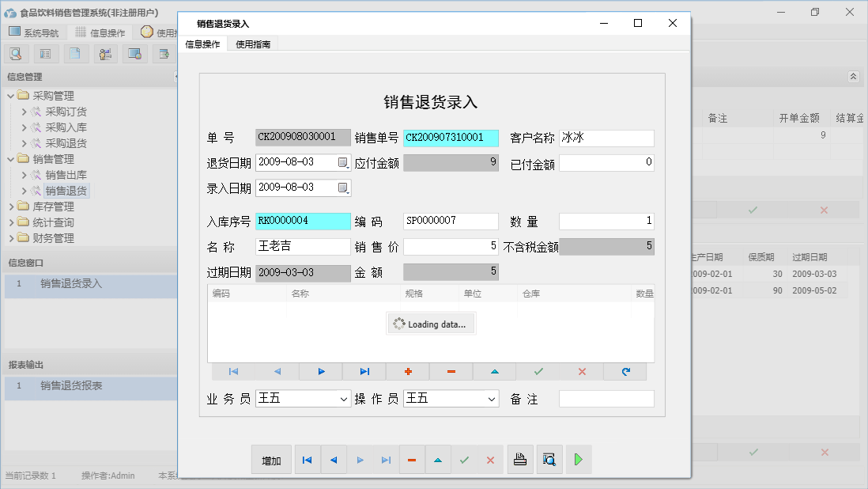Click the 备注 input field to focus it
Image resolution: width=868 pixels, height=489 pixels.
[x=606, y=398]
